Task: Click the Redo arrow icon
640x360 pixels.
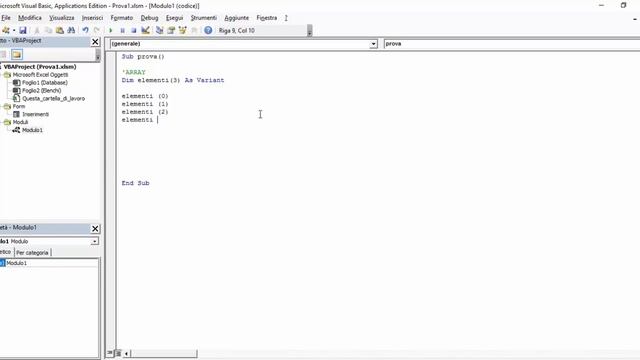Action: tap(97, 30)
